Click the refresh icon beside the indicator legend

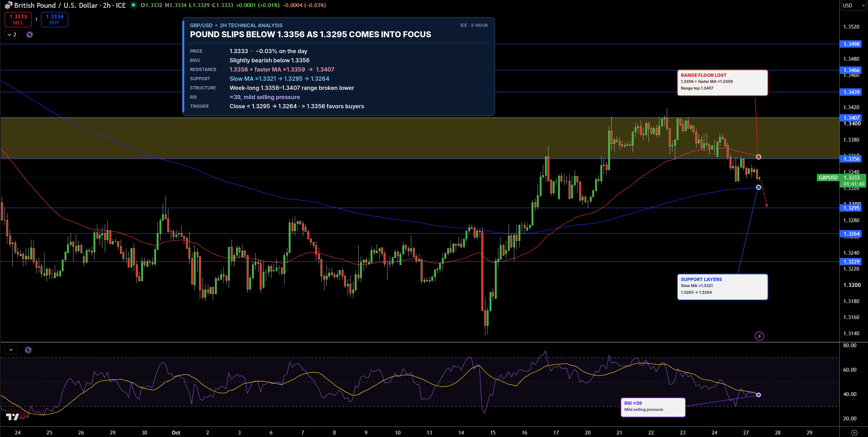30,35
